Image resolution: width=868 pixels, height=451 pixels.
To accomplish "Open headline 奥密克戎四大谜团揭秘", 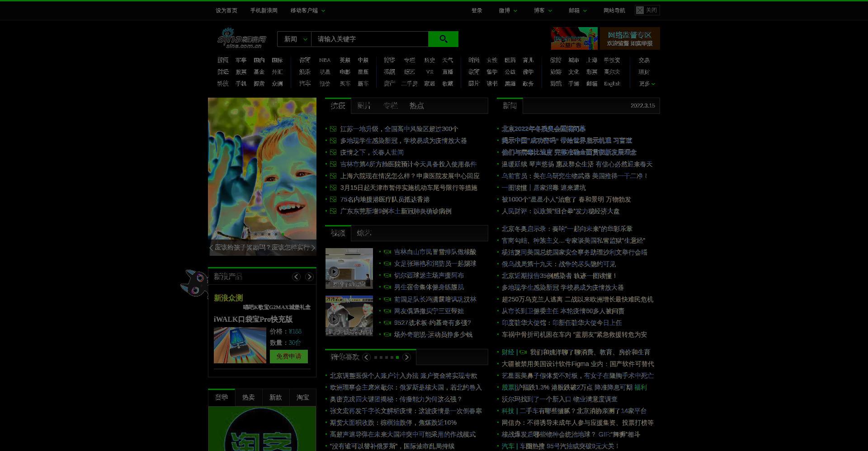I will click(x=396, y=399).
